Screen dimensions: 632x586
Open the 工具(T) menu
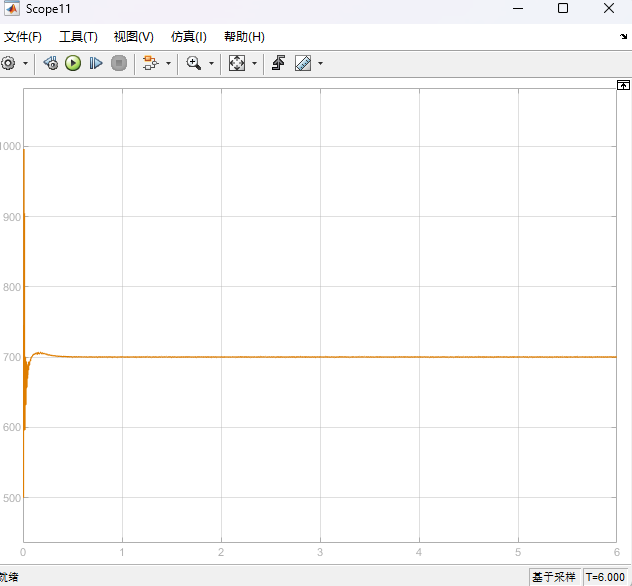coord(78,37)
